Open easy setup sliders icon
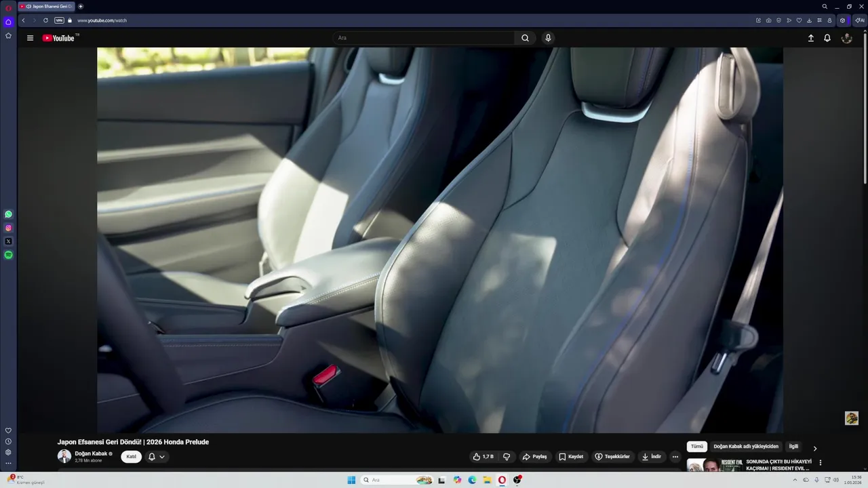 tap(819, 20)
